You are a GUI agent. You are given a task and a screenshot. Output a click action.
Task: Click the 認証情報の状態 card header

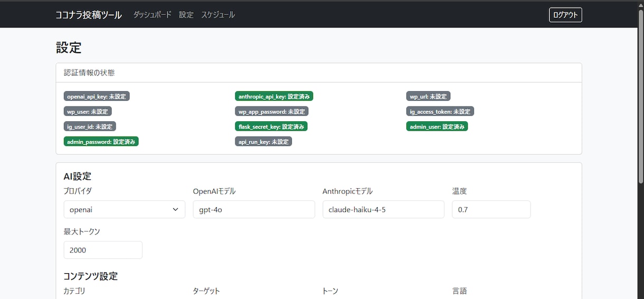[x=319, y=73]
